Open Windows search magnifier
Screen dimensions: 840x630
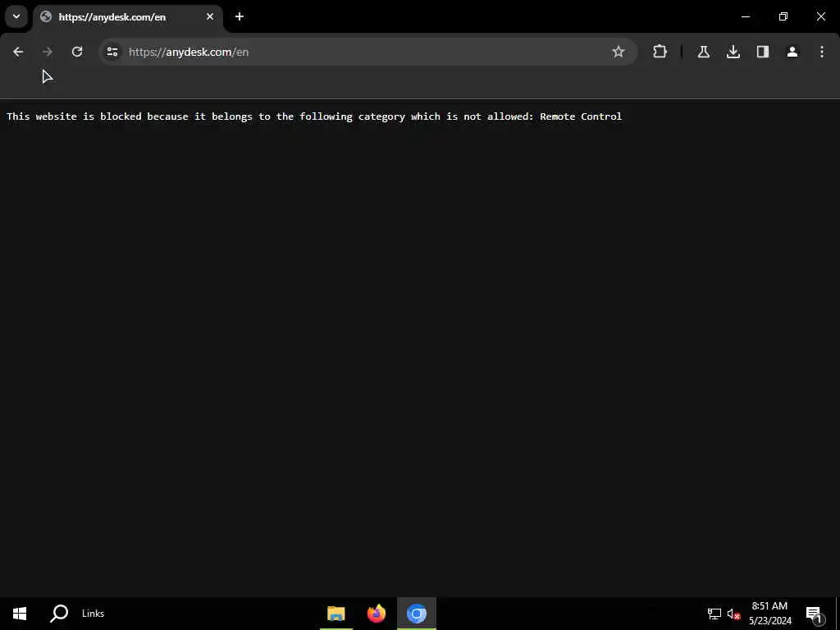pos(59,614)
